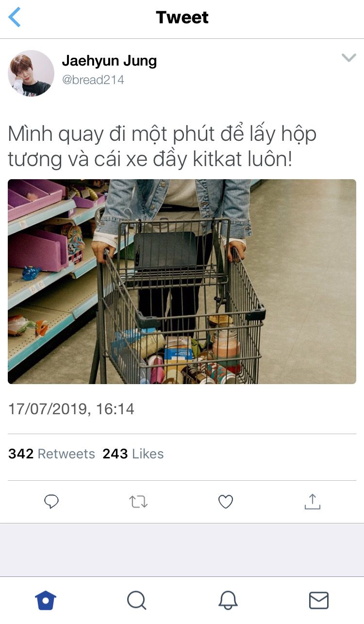Like the tweet with heart icon
Screen dimensions: 364x624
[226, 502]
